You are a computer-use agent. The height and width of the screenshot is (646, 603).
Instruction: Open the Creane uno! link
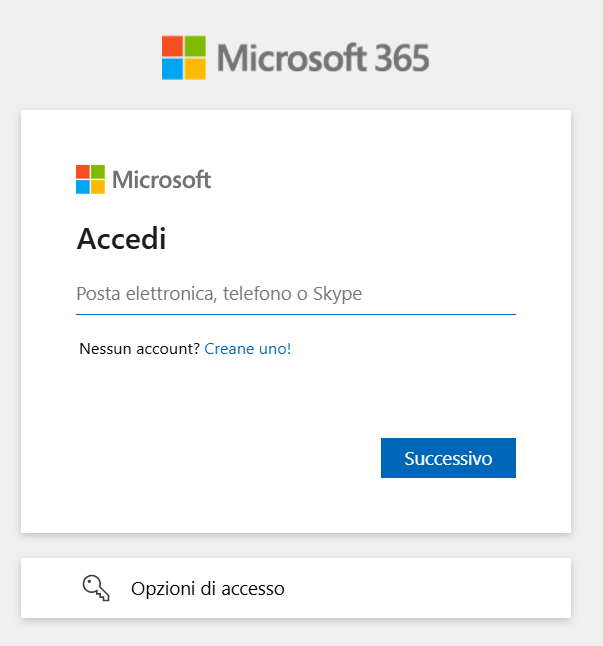pos(247,349)
